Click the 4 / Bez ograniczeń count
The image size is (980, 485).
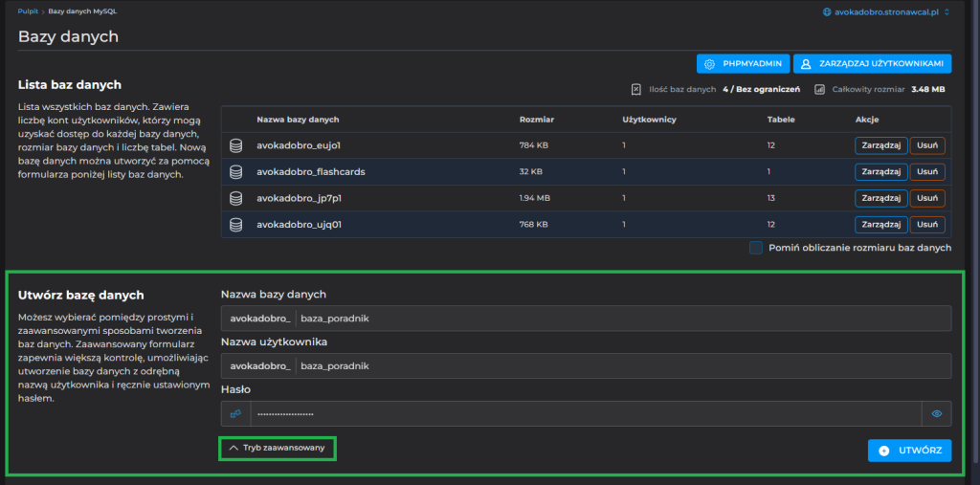coord(761,89)
